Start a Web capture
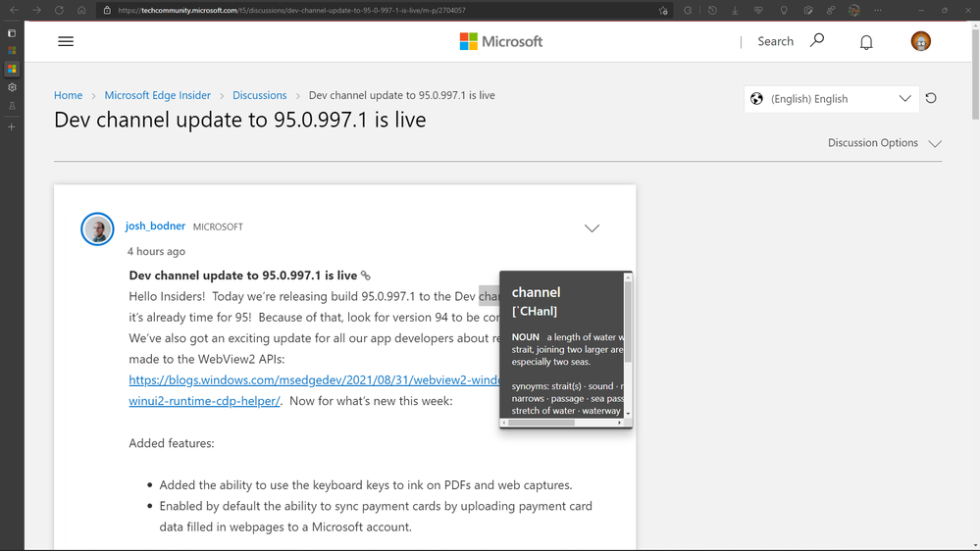 click(807, 10)
